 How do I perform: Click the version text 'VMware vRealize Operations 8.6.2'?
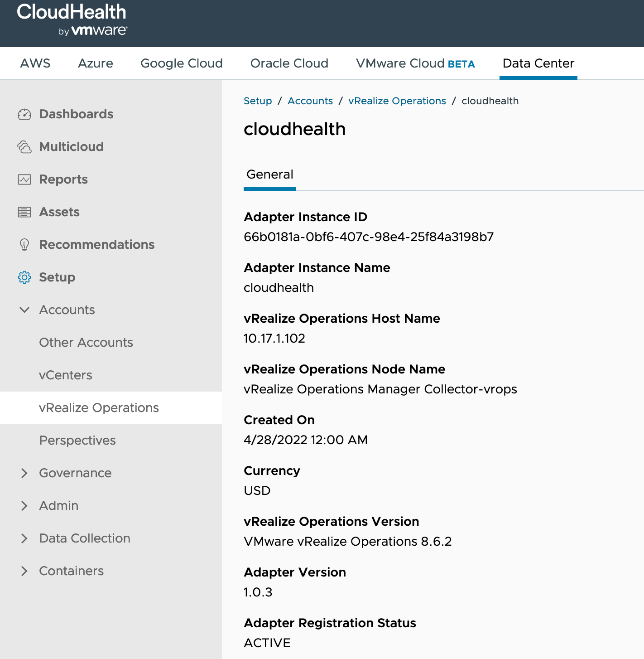point(348,542)
